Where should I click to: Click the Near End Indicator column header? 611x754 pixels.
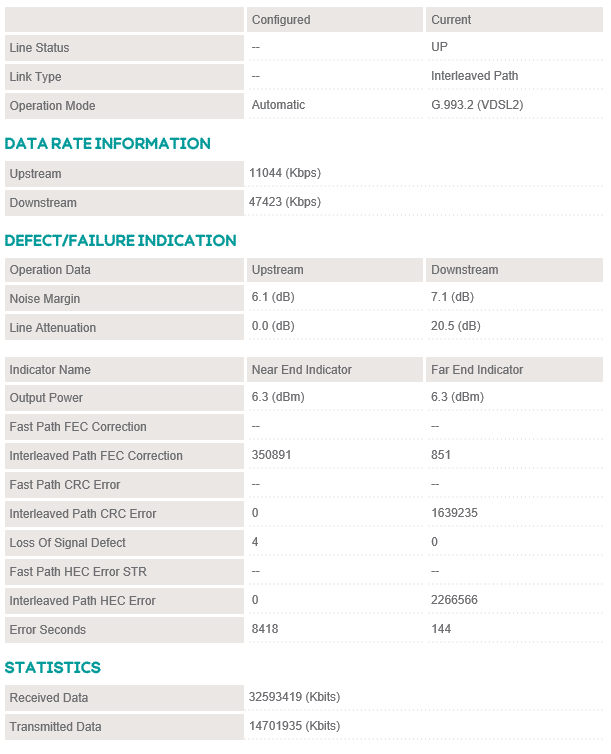coord(302,370)
